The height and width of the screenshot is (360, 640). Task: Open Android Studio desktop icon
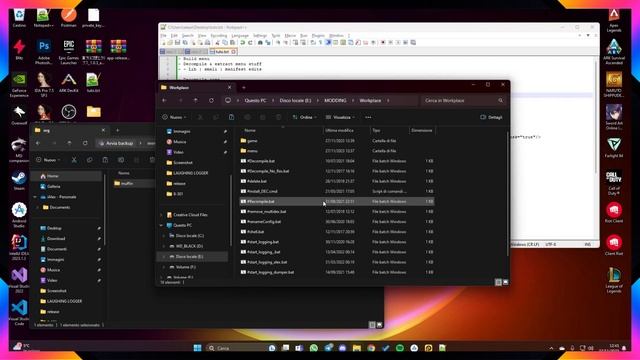point(19,215)
